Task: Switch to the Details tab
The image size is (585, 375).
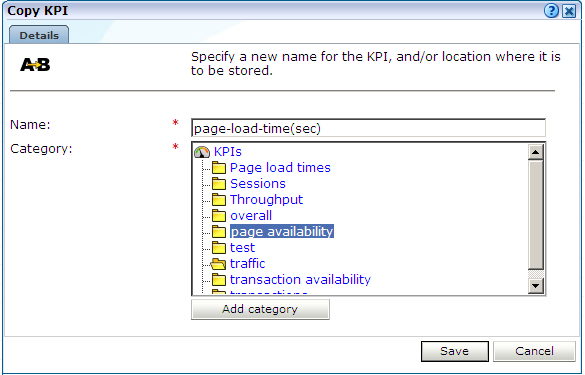Action: (x=39, y=35)
